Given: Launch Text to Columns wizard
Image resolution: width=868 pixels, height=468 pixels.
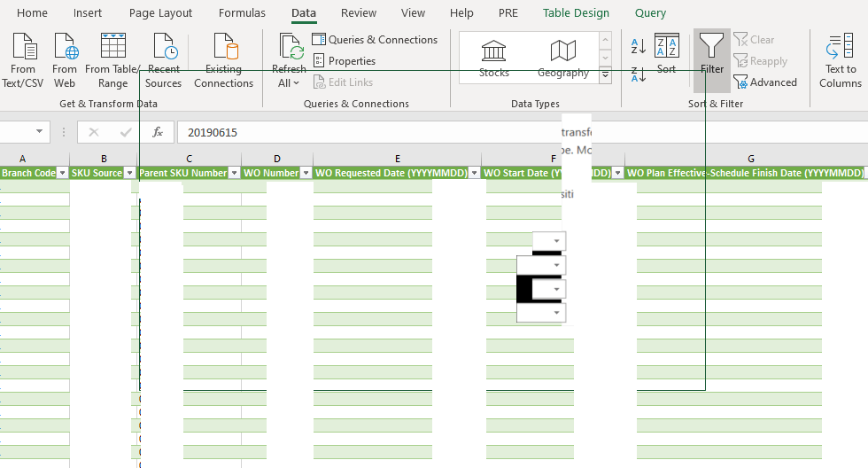Looking at the screenshot, I should click(841, 59).
